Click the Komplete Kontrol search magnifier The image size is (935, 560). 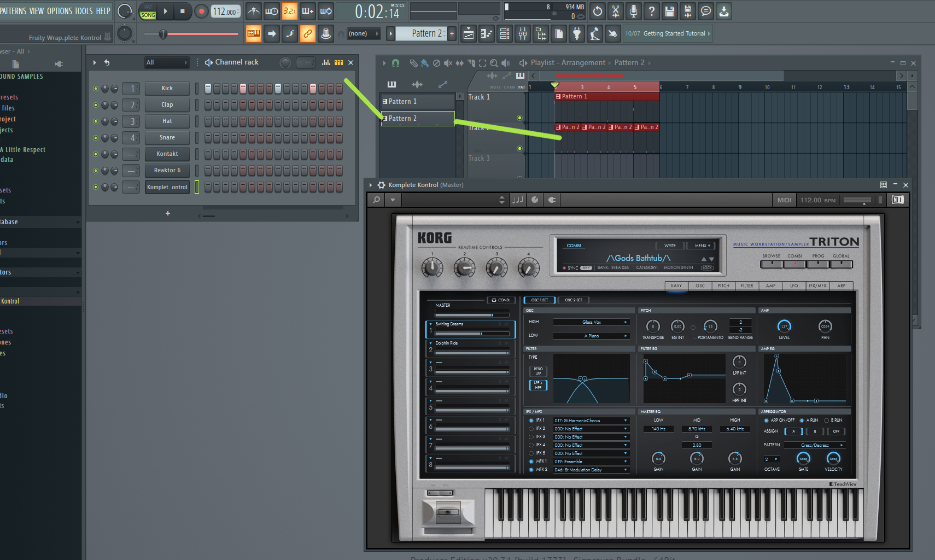(377, 200)
